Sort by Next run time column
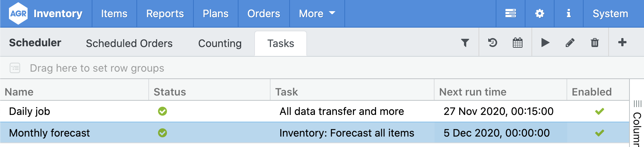The height and width of the screenshot is (147, 644). tap(473, 92)
